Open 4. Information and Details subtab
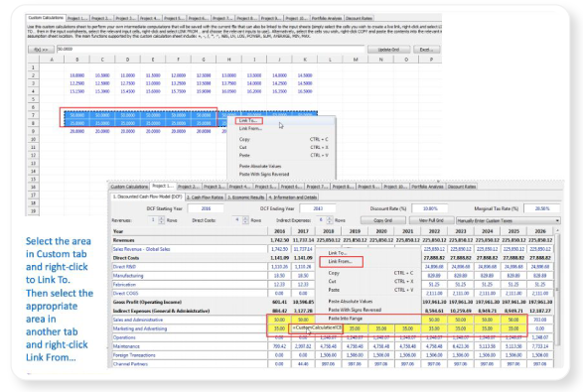 tap(293, 197)
